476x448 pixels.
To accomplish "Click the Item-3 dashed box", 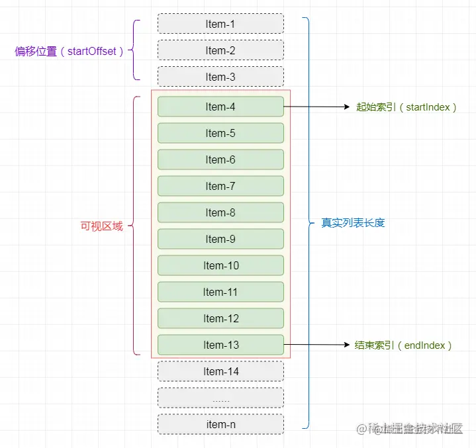I will [x=220, y=77].
